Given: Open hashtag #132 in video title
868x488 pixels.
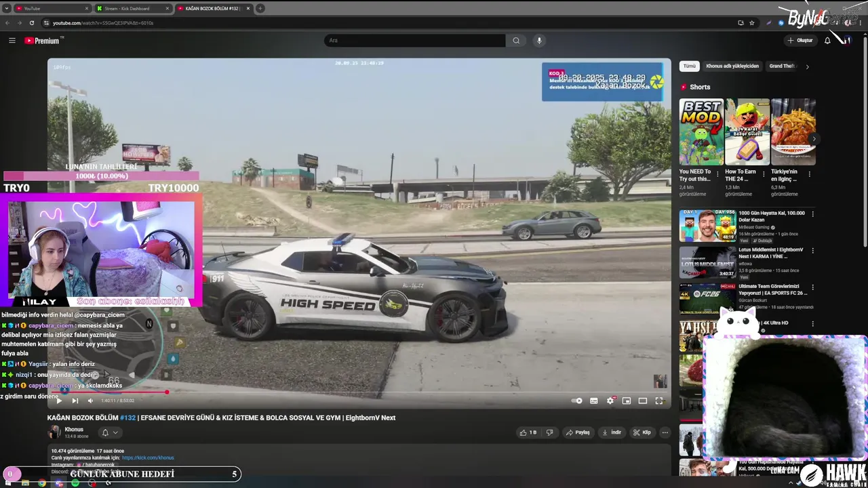Looking at the screenshot, I should 127,418.
